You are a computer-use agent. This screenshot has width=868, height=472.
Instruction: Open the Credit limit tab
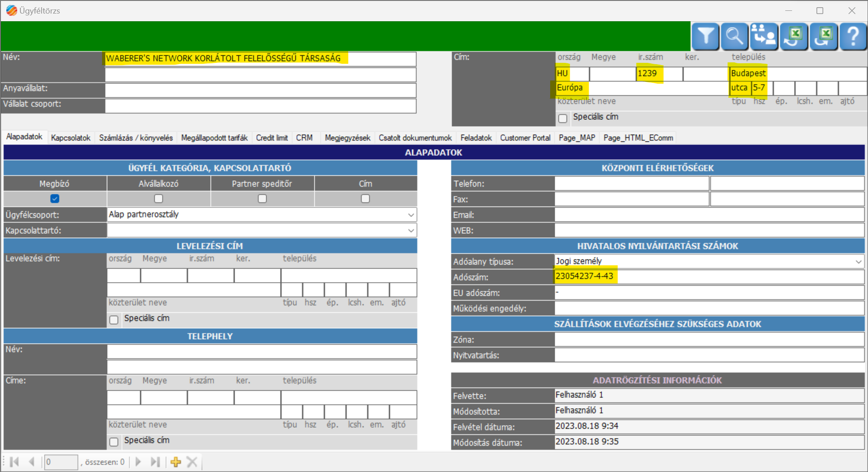(272, 137)
